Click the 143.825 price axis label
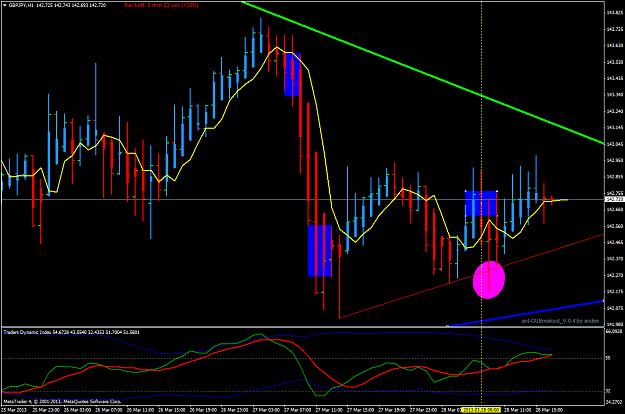 (x=615, y=12)
